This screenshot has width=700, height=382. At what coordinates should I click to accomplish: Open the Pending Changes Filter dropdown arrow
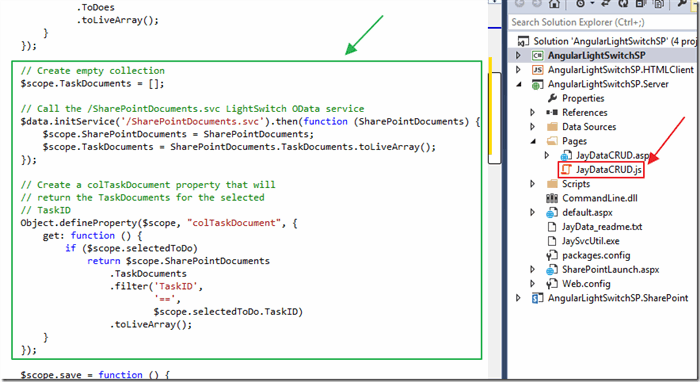click(592, 4)
